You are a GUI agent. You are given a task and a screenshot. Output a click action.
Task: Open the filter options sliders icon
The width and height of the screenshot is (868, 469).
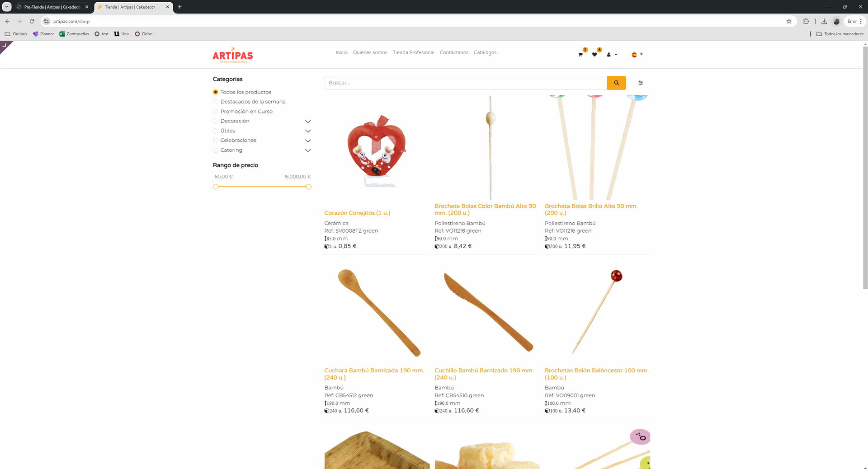(x=641, y=83)
